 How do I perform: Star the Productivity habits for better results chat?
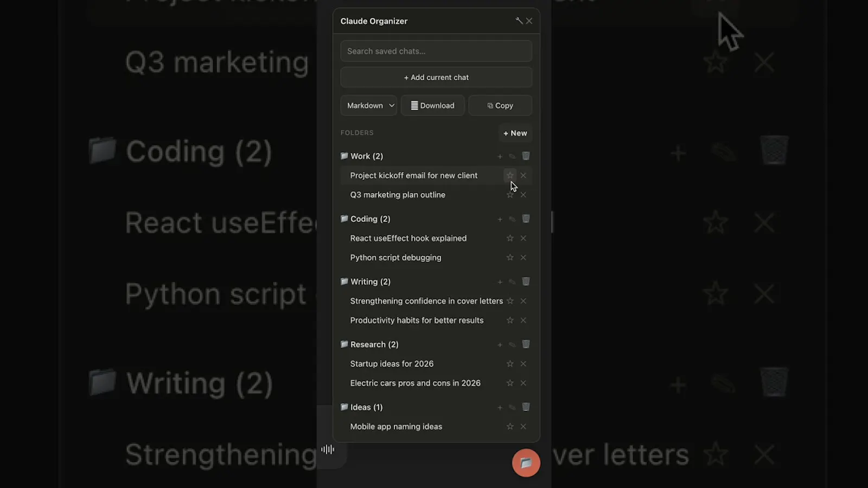tap(510, 320)
